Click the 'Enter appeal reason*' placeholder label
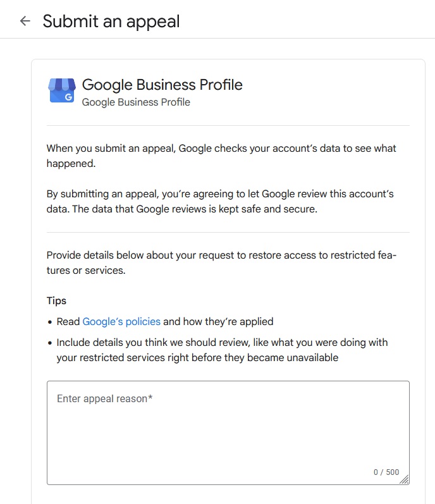 105,398
